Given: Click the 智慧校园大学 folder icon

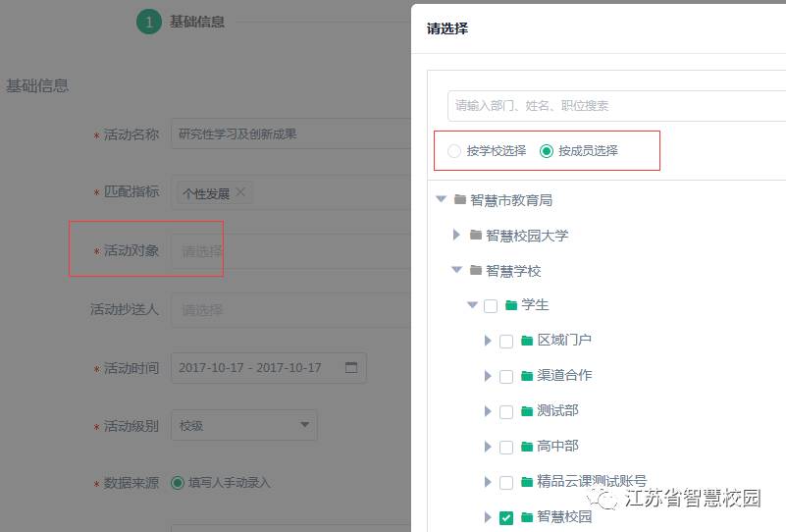Looking at the screenshot, I should point(476,235).
